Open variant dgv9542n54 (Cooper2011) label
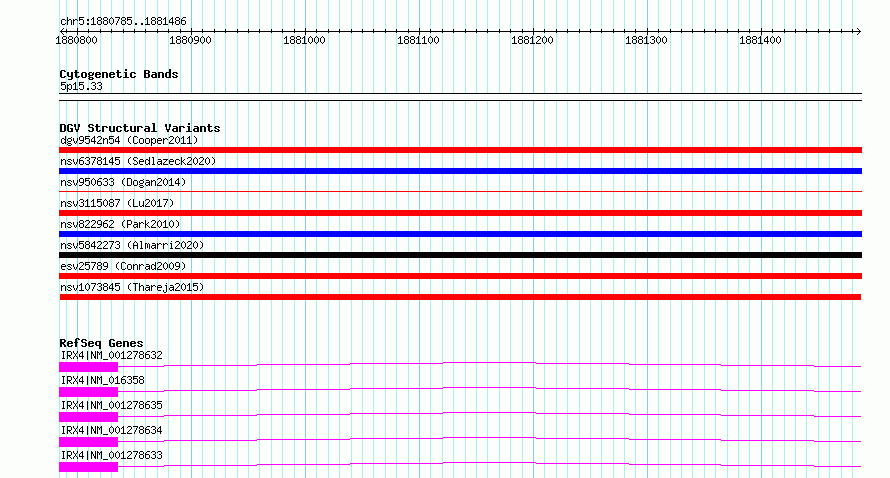This screenshot has width=890, height=478. (129, 140)
